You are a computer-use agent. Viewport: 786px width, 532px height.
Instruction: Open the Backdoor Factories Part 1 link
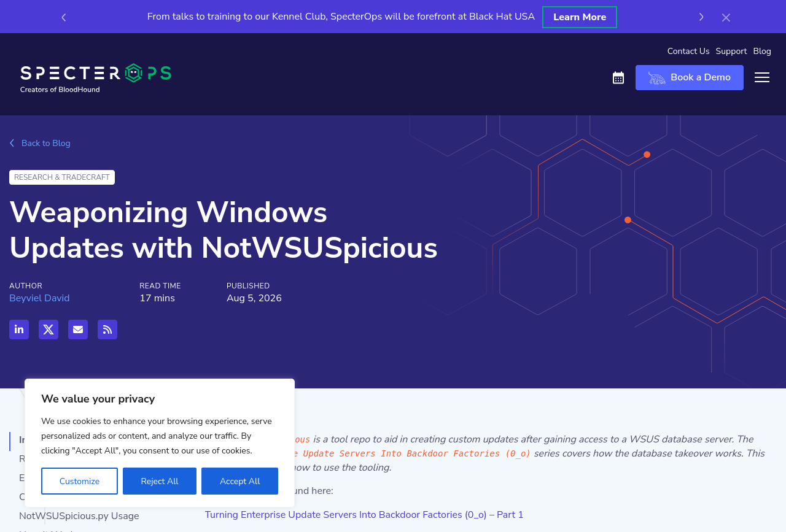364,515
